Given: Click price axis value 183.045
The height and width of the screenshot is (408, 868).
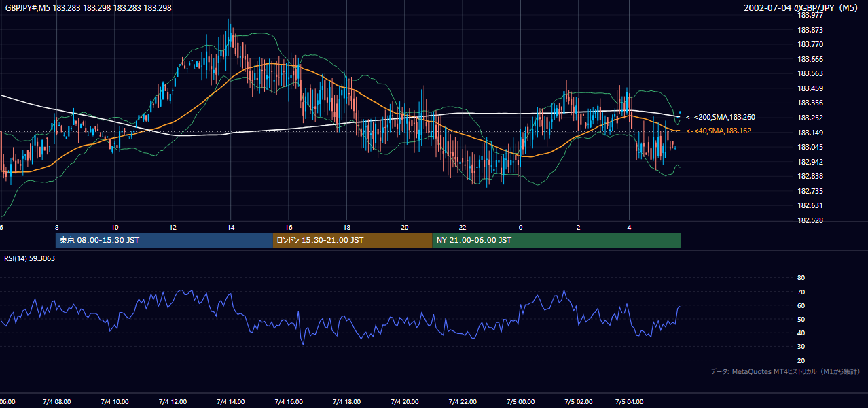Looking at the screenshot, I should [810, 147].
